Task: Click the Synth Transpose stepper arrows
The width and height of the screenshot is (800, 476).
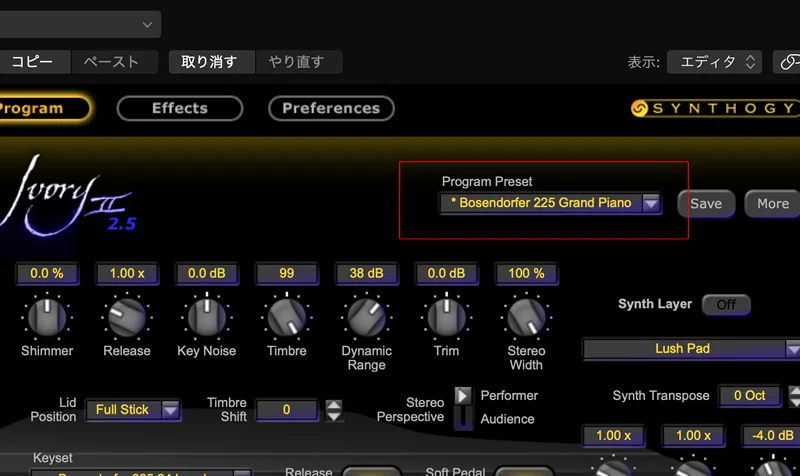Action: click(x=794, y=396)
